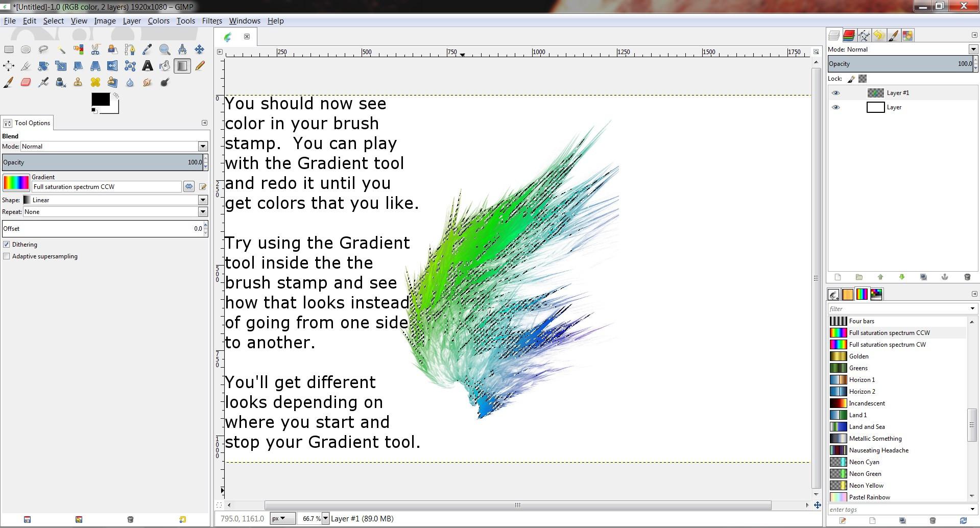Toggle the Dithering checkbox

[7, 245]
